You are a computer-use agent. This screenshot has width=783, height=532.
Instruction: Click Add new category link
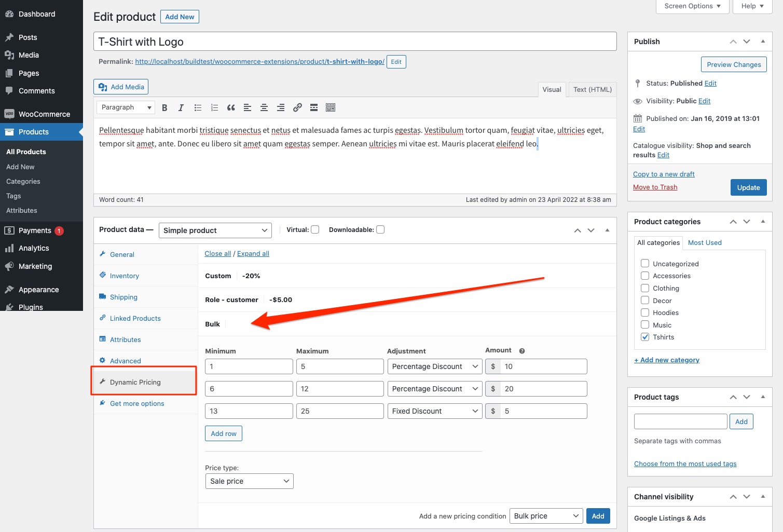pyautogui.click(x=667, y=360)
